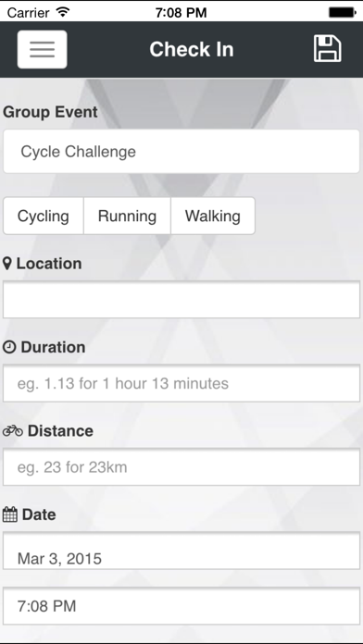Focus the Distance input field

coord(181,467)
